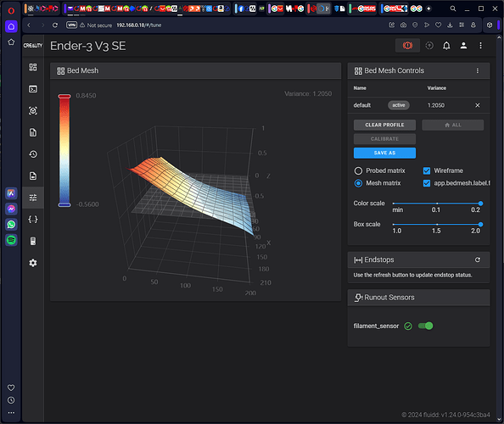The image size is (504, 424).
Task: Open the notifications bell
Action: pos(446,46)
